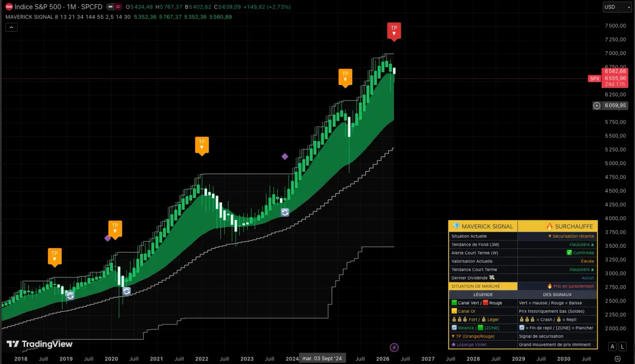Click the 'SITUATION DE MARCHÉ' yellow cell
This screenshot has height=364, width=635.
tap(483, 286)
